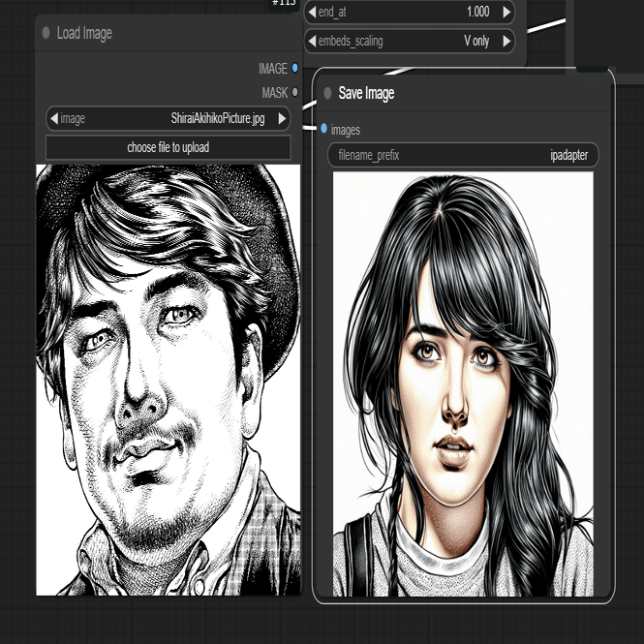Open the embeds_scaling V only dropdown

click(x=409, y=41)
